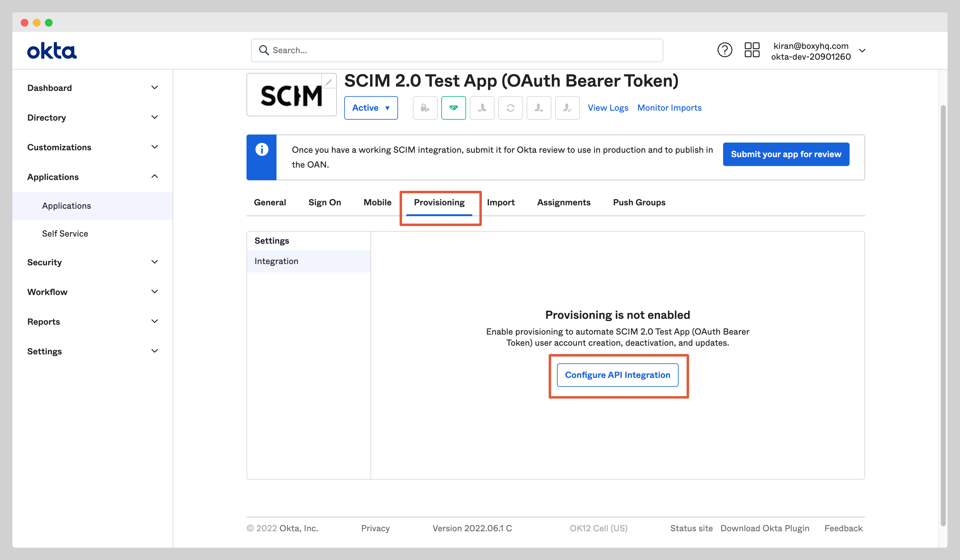Switch to the Push Groups tab
This screenshot has width=960, height=560.
(639, 202)
